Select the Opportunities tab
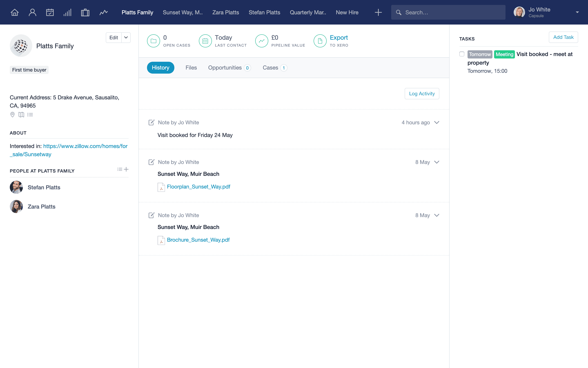The image size is (588, 368). point(229,68)
